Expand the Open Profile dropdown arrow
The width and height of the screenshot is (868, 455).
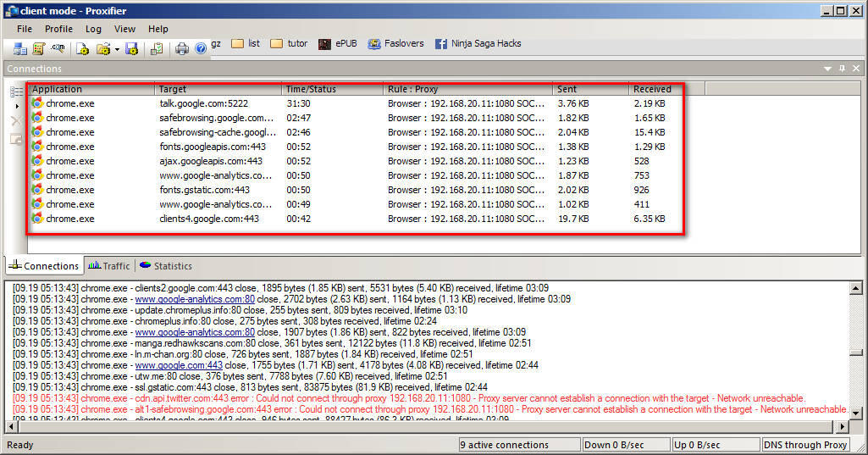[117, 49]
